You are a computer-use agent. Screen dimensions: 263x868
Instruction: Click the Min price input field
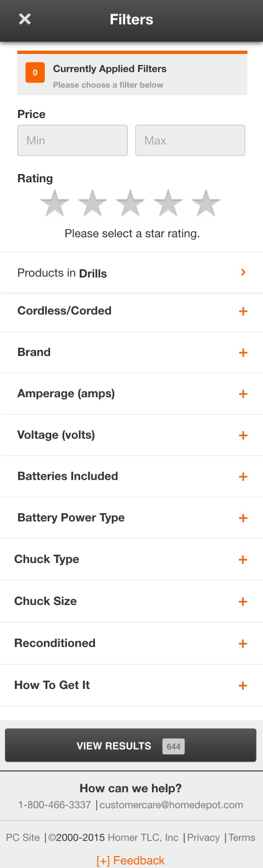pyautogui.click(x=72, y=140)
